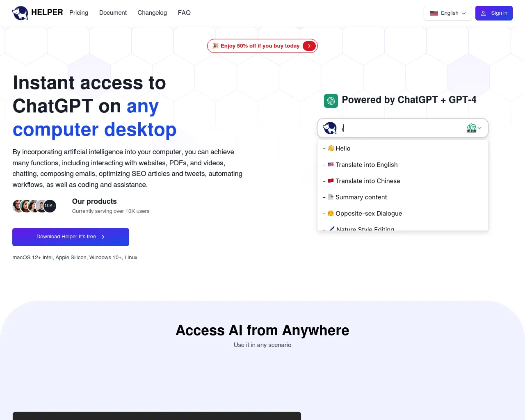Image resolution: width=525 pixels, height=420 pixels.
Task: Click the 50% off promo banner
Action: coord(262,46)
